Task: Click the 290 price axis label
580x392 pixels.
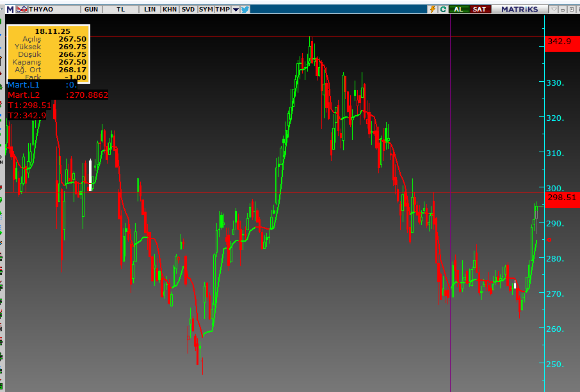Action: [555, 224]
